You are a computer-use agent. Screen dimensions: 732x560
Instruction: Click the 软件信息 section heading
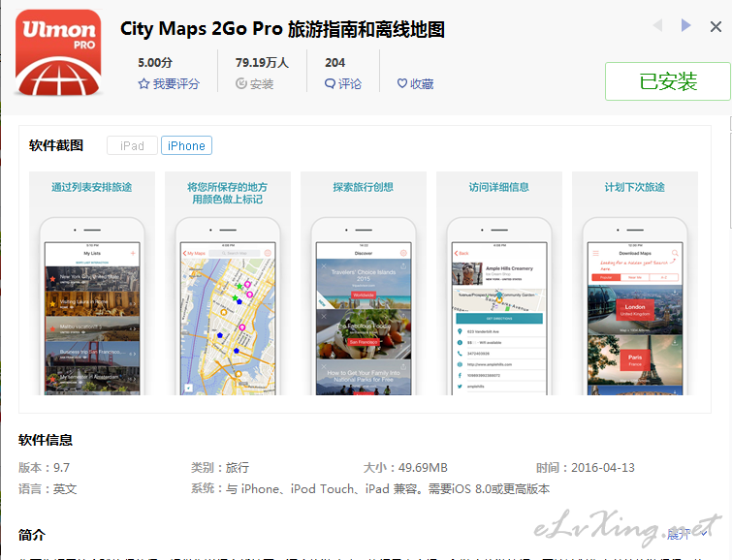tap(46, 440)
